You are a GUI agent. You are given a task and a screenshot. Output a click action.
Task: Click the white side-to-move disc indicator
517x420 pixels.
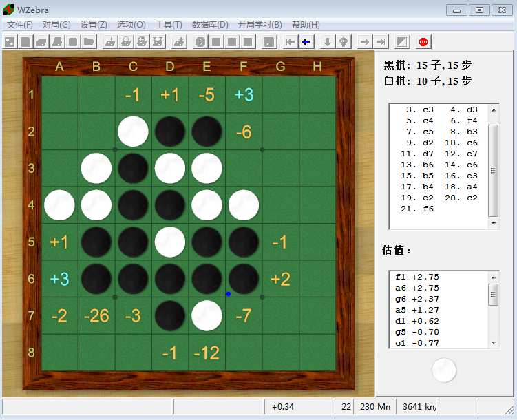pos(444,370)
